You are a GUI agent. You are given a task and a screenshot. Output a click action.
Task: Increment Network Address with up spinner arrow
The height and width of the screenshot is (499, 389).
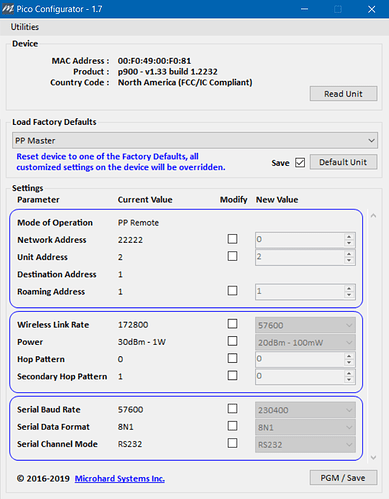(349, 237)
